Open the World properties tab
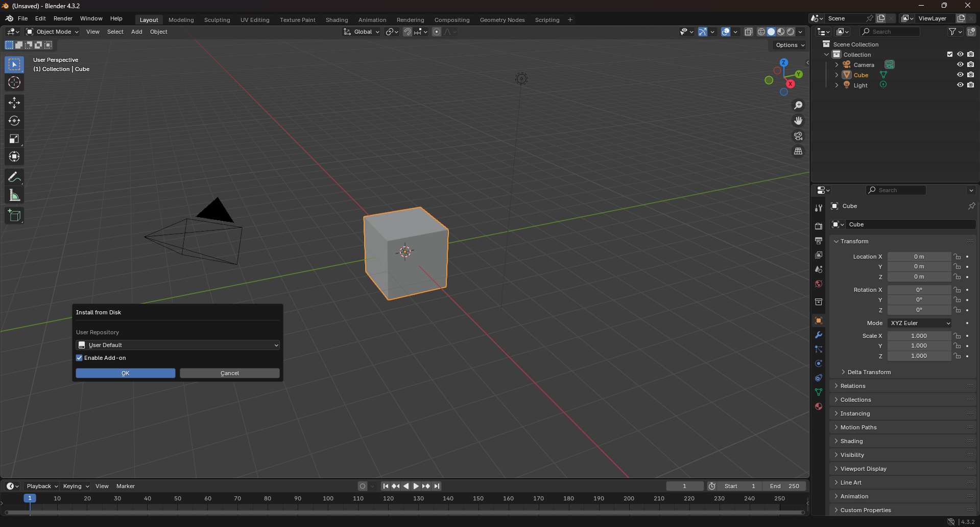The height and width of the screenshot is (527, 980). point(819,284)
